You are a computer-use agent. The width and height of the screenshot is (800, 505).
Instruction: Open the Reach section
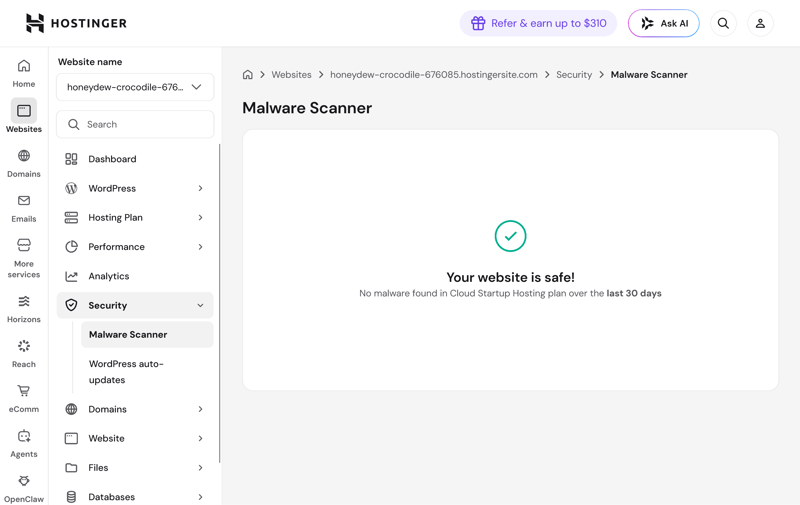point(23,354)
